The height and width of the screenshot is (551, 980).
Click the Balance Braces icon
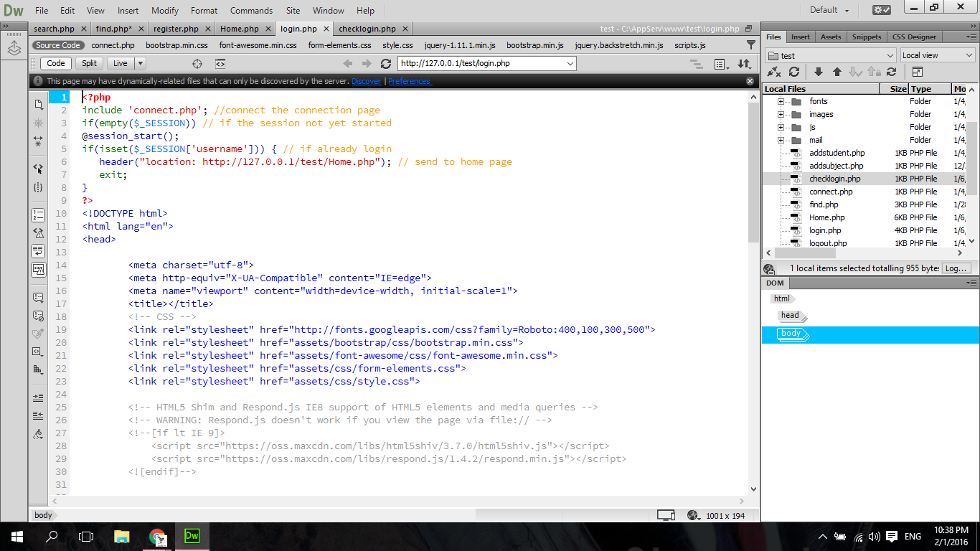point(38,187)
